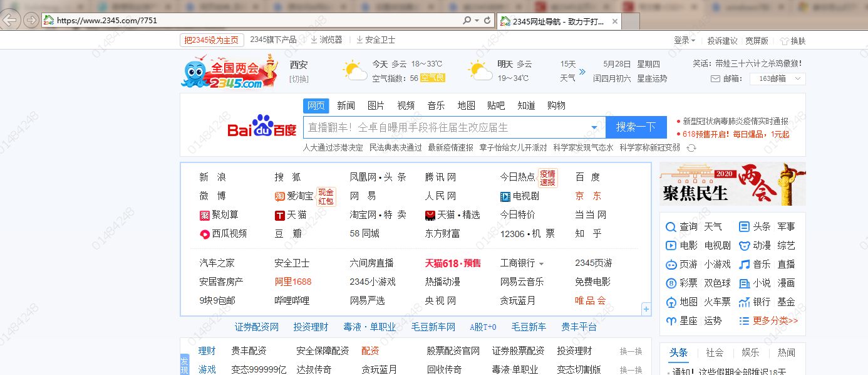The height and width of the screenshot is (375, 868).
Task: Open the 动漫 bear icon in sidebar
Action: pyautogui.click(x=743, y=245)
